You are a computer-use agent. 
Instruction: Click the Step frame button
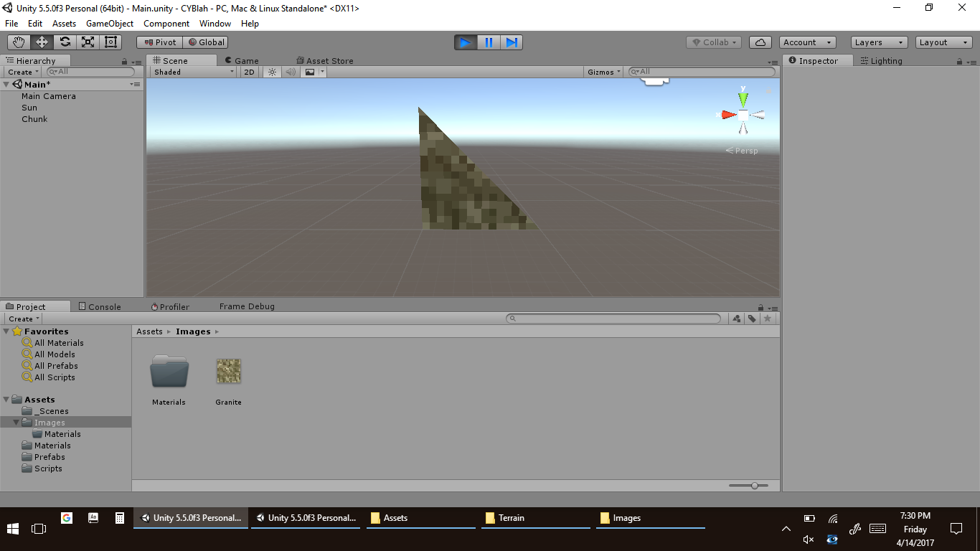click(512, 42)
